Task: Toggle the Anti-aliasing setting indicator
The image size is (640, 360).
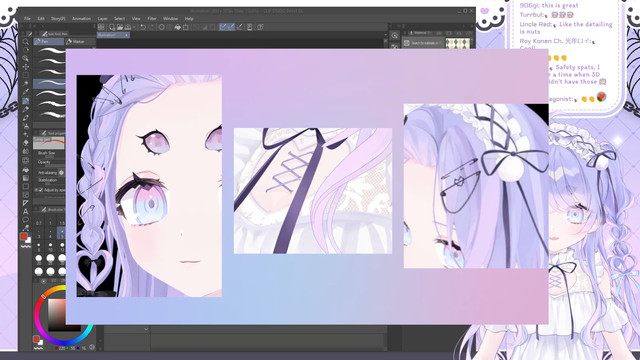Action: (x=61, y=173)
